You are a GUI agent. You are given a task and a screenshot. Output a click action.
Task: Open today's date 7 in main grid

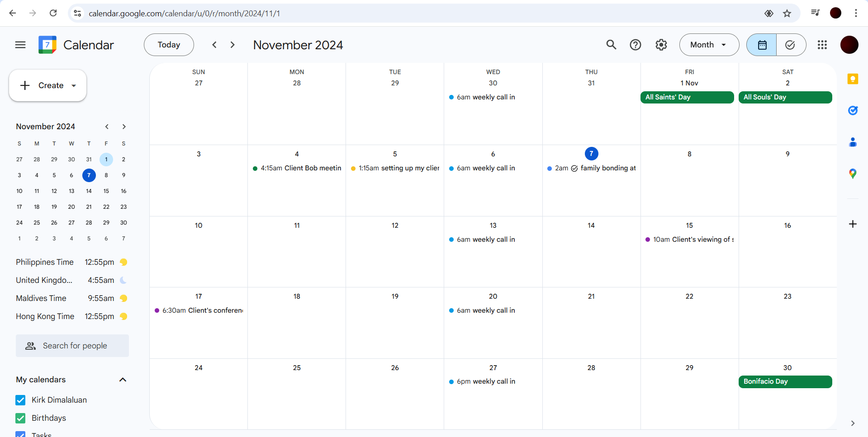click(x=591, y=154)
